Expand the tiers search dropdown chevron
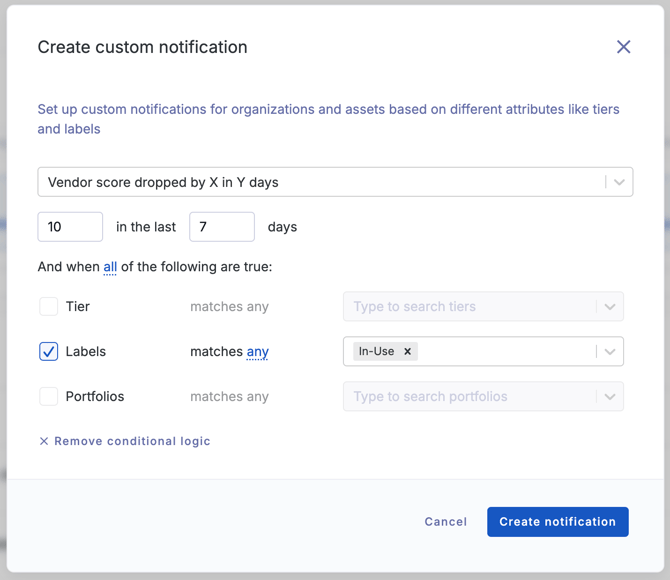 (x=609, y=307)
